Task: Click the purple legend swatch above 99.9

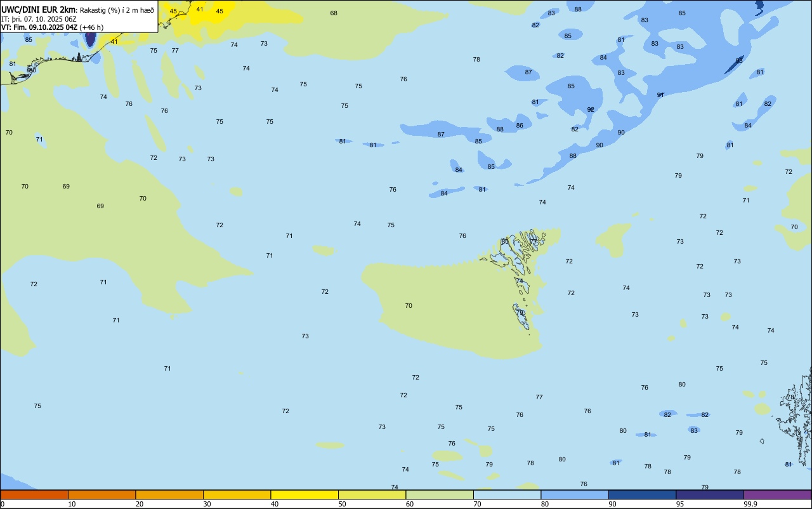Action: pyautogui.click(x=778, y=494)
